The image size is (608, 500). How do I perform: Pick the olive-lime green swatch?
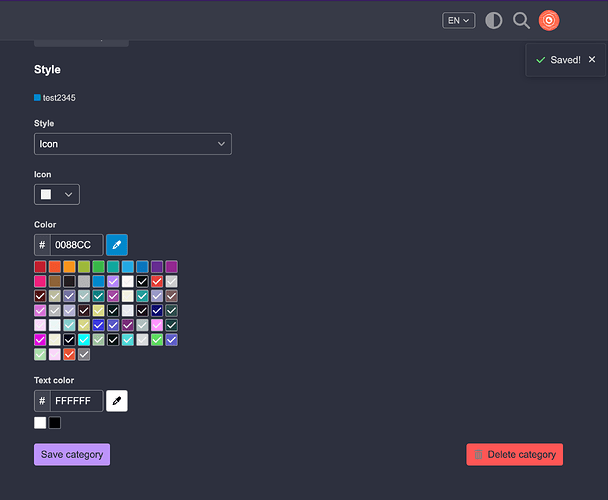pos(84,266)
